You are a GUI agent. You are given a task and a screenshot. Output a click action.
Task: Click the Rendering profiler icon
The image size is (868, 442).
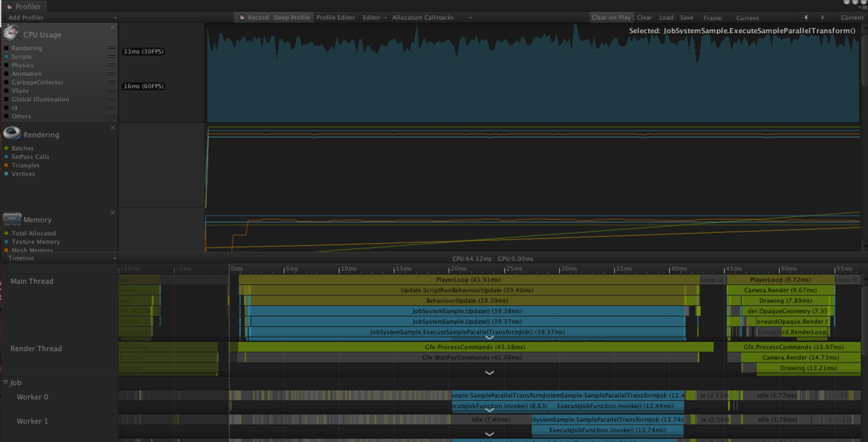12,134
